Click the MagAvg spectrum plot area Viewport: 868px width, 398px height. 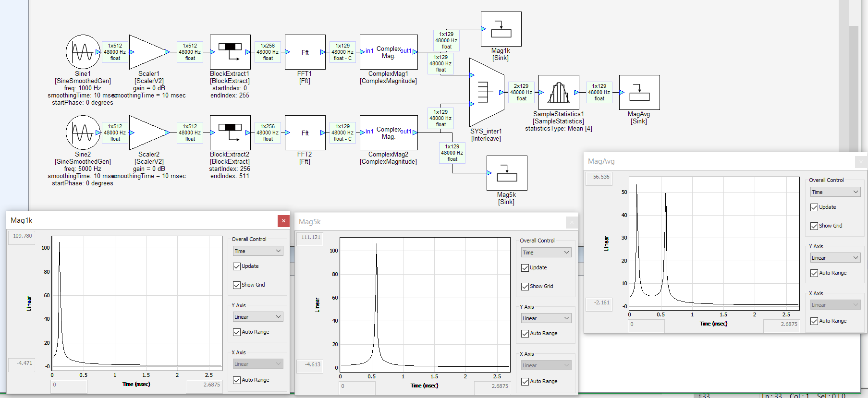(x=714, y=243)
